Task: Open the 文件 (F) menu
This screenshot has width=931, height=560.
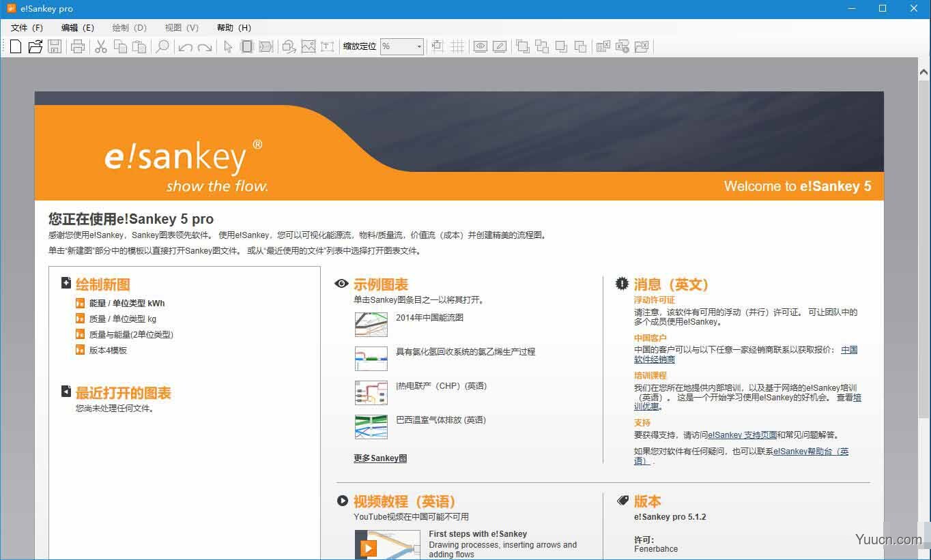Action: pos(27,27)
